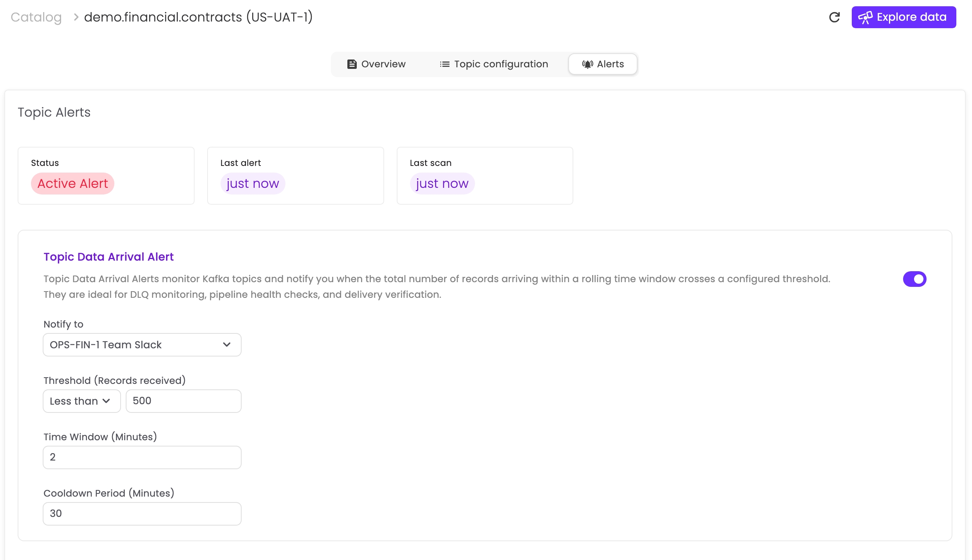Image resolution: width=972 pixels, height=560 pixels.
Task: Click the Cooldown Period minutes field
Action: pyautogui.click(x=142, y=514)
